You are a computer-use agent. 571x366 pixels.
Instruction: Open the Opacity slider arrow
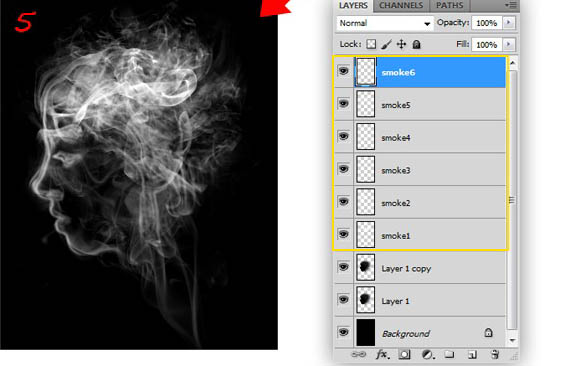click(509, 23)
